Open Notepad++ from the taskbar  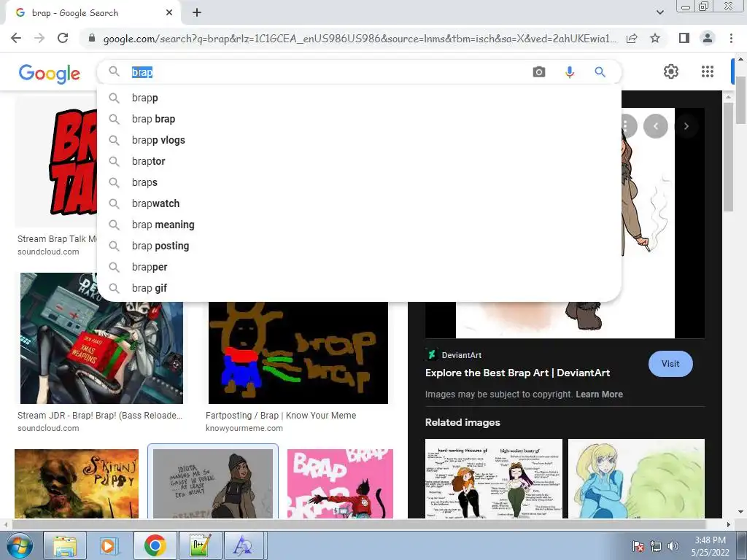click(201, 545)
